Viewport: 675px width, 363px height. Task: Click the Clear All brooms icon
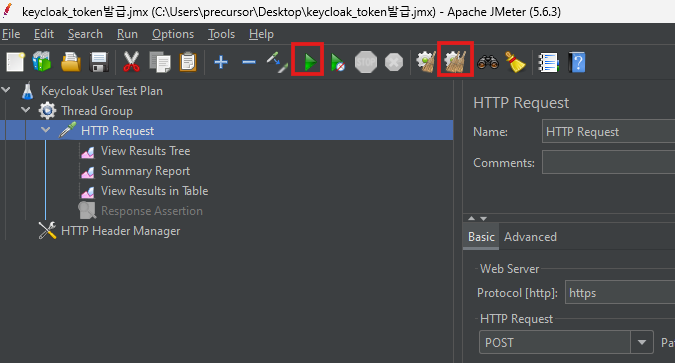[x=455, y=62]
